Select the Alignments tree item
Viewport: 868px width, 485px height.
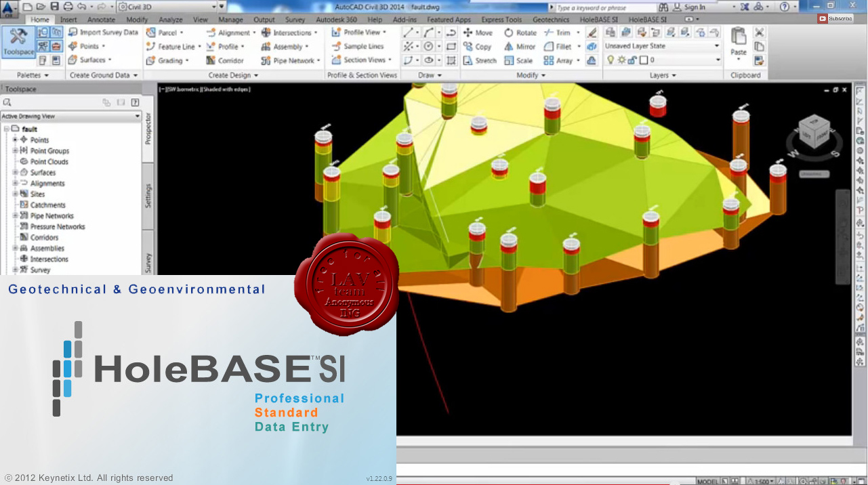(47, 183)
